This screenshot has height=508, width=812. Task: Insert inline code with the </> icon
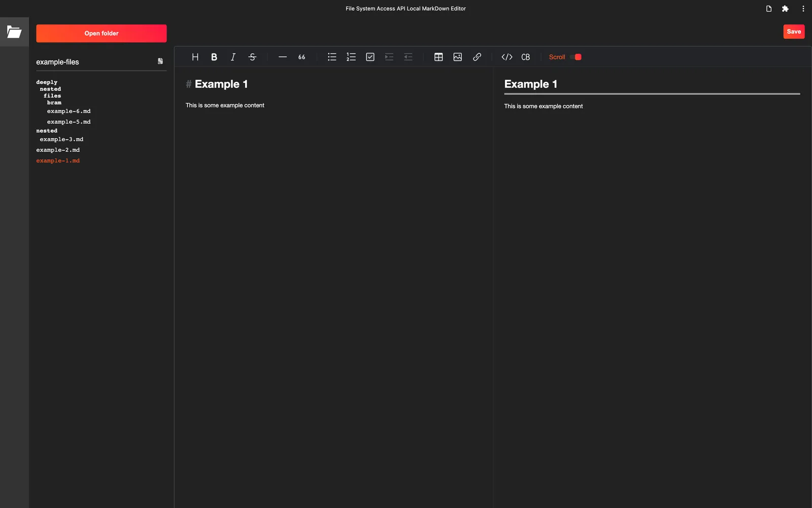[506, 57]
